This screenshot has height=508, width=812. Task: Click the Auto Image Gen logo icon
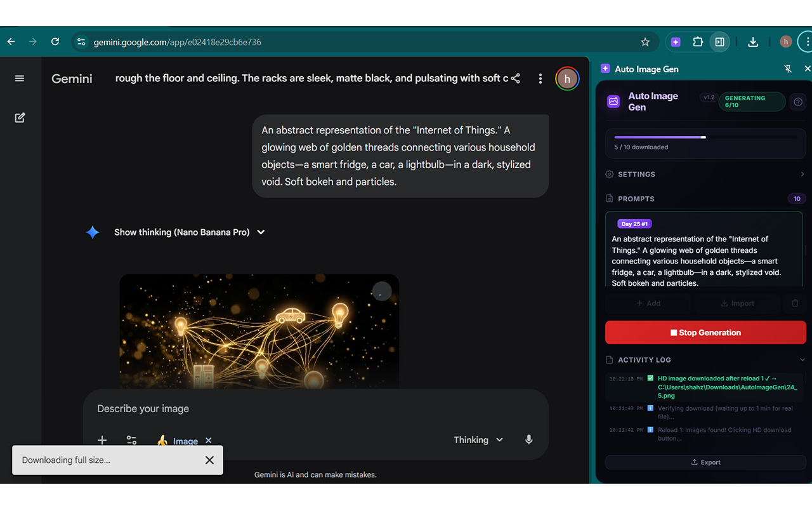[613, 102]
